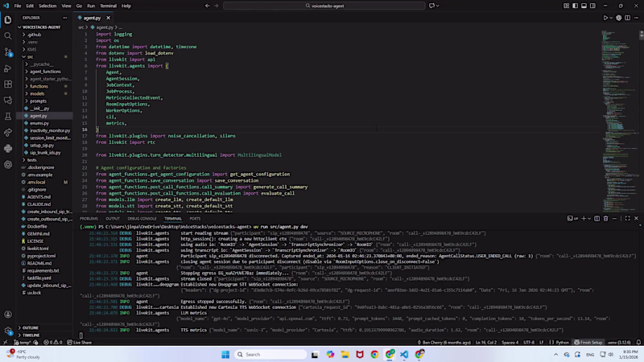Open editor More Actions ellipsis

(636, 18)
